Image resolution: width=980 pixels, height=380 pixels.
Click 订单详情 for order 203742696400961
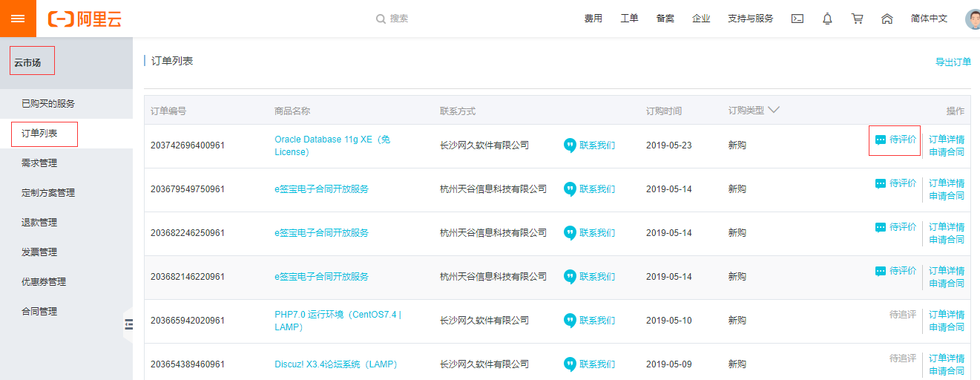pos(947,140)
